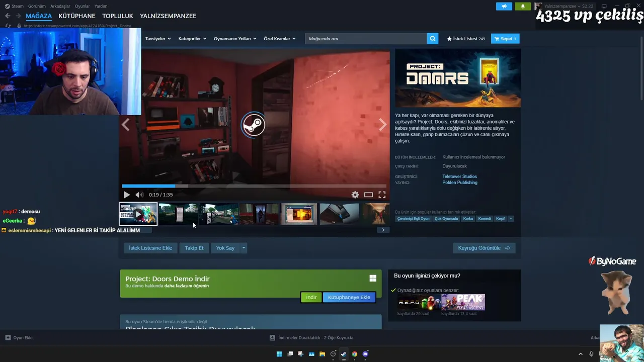This screenshot has width=644, height=362.
Task: Select the Official Trailer thumbnail
Action: [138, 214]
